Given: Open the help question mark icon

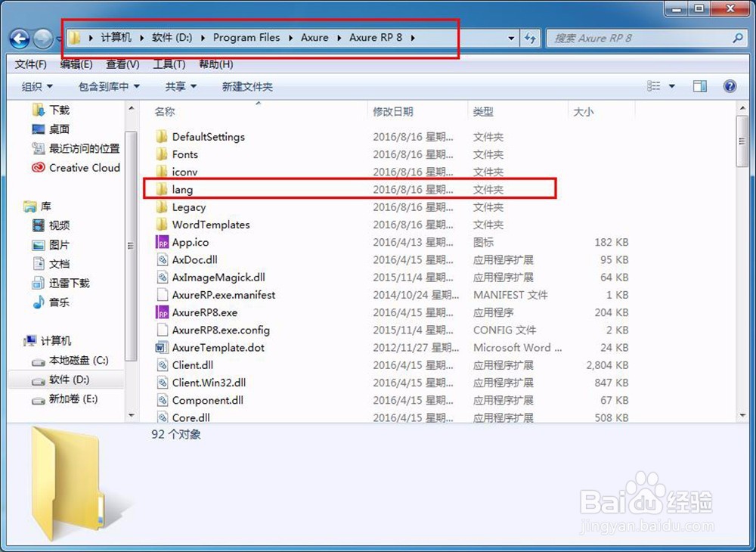Looking at the screenshot, I should [730, 86].
